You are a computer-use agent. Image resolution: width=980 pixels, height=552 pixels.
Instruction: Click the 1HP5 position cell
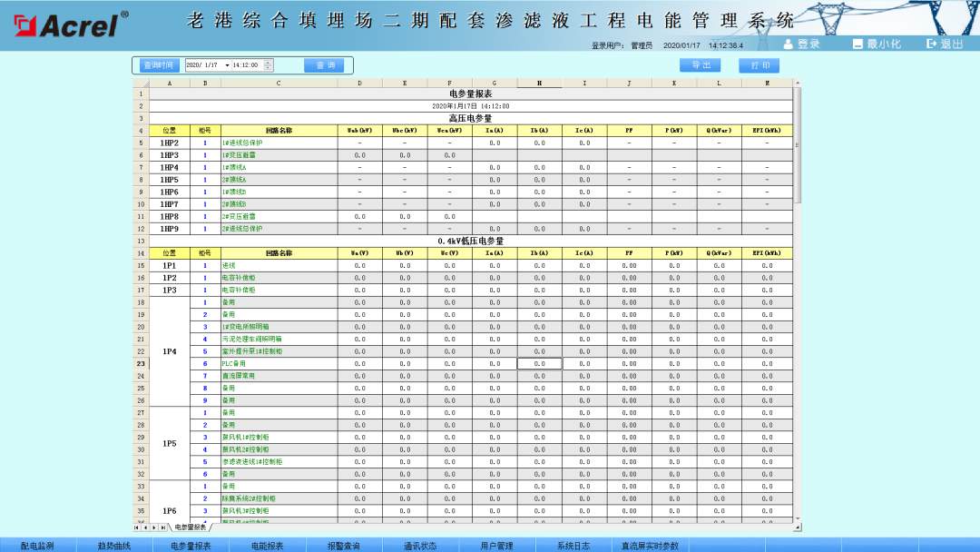point(170,180)
